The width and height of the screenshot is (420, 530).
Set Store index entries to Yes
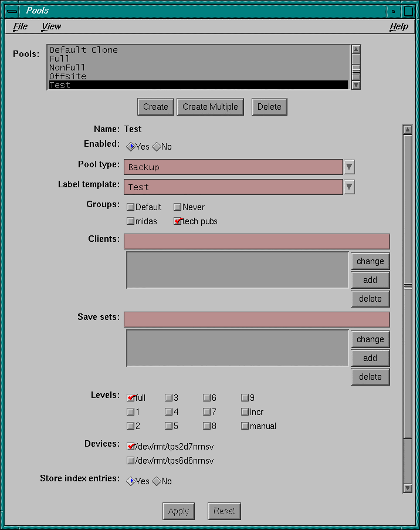pos(130,481)
